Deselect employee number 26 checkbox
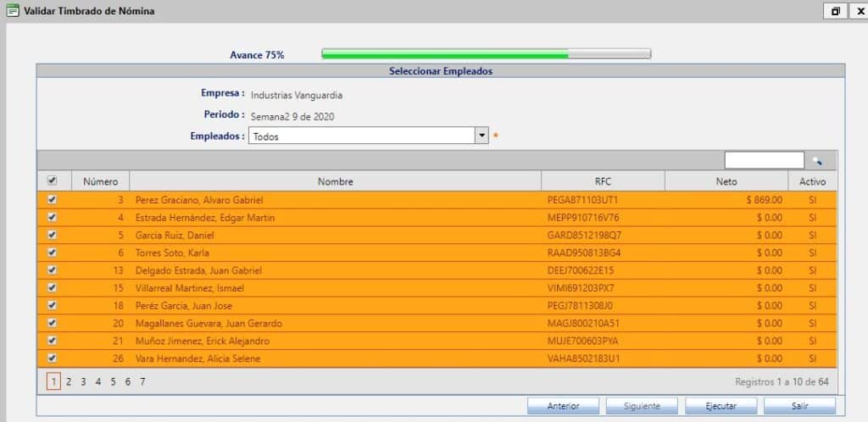Image resolution: width=868 pixels, height=422 pixels. click(53, 358)
